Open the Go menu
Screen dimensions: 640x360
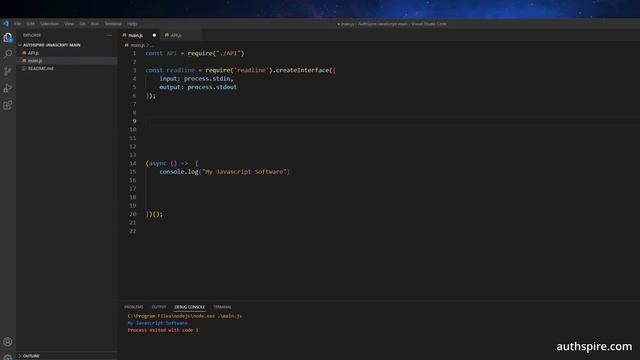point(82,24)
